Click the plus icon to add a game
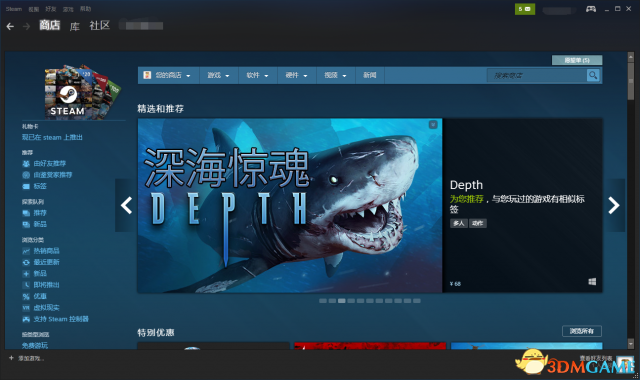 tap(11, 358)
